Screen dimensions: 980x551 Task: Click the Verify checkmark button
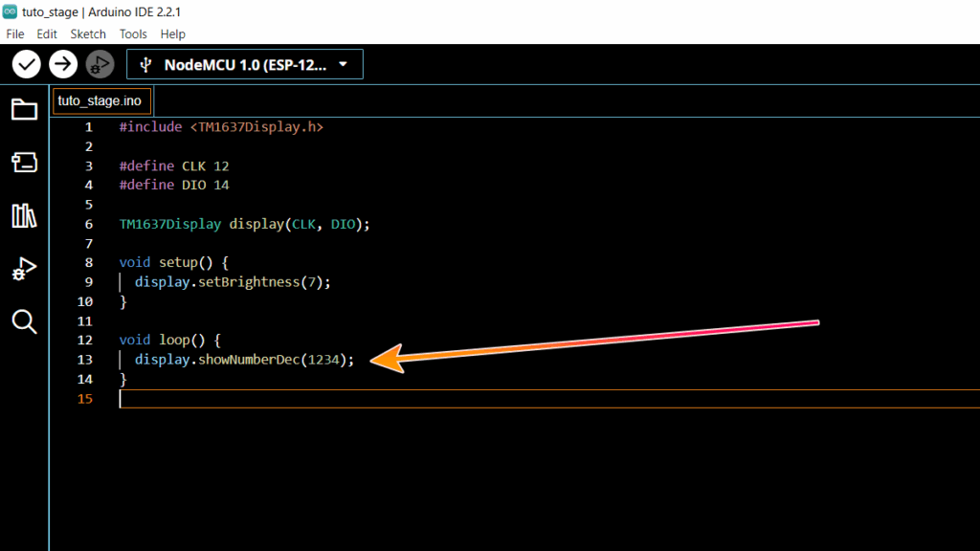coord(26,64)
